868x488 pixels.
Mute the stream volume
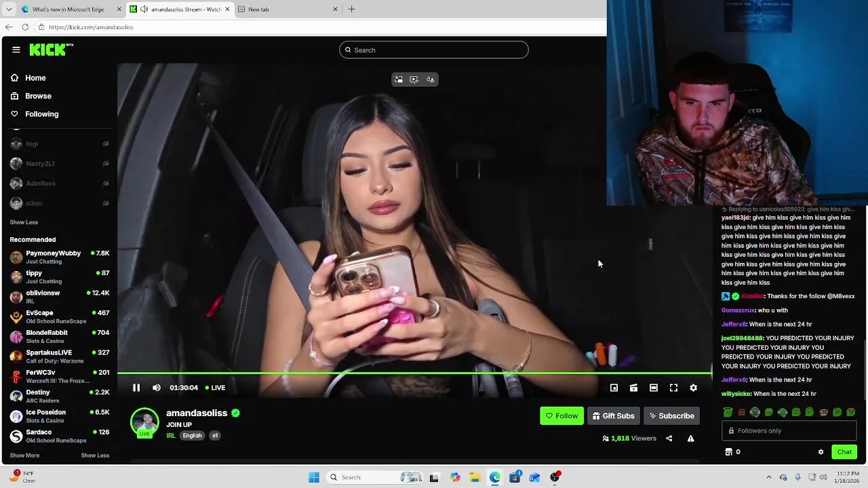[157, 388]
